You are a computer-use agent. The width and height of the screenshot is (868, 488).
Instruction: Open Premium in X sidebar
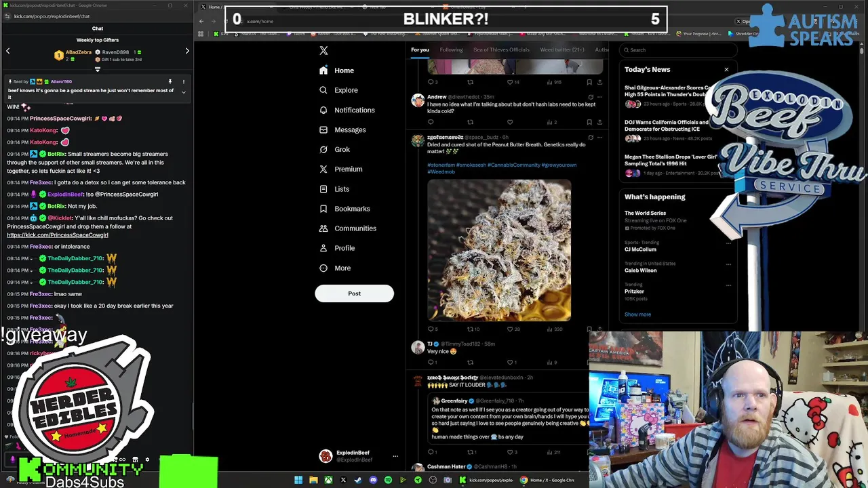[340, 169]
